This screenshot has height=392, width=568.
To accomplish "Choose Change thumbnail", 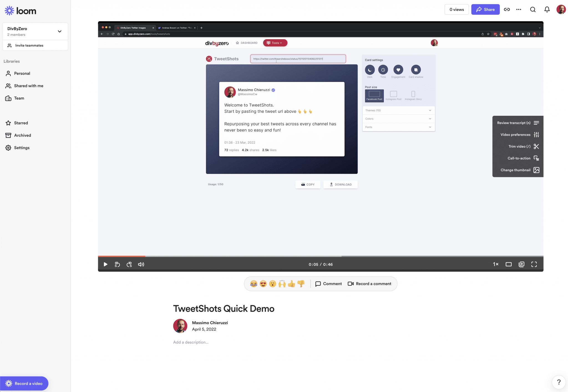I will pos(520,170).
